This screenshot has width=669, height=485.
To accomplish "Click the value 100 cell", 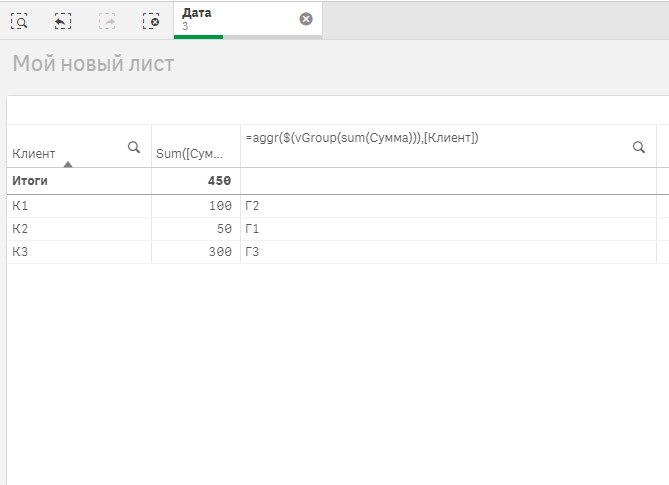I will [196, 206].
